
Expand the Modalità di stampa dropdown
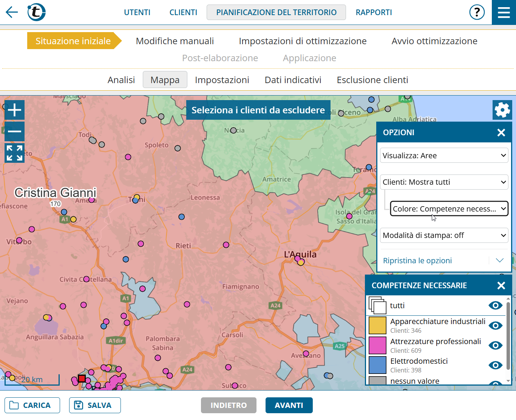coord(444,235)
